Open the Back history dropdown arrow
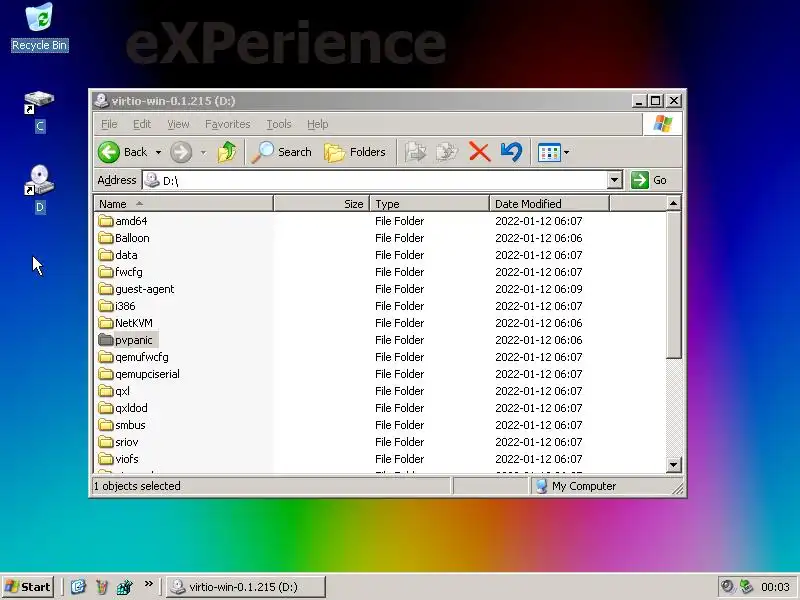Image resolution: width=800 pixels, height=600 pixels. point(158,152)
